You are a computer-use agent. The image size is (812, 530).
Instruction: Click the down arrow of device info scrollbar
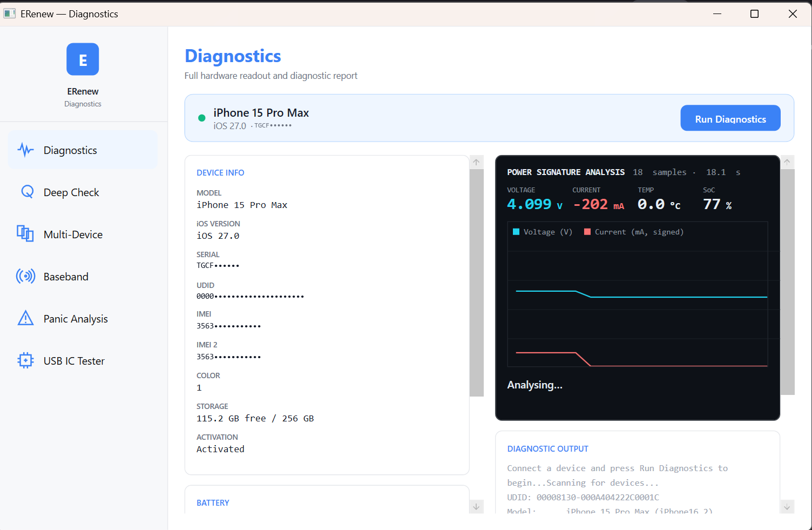point(476,506)
